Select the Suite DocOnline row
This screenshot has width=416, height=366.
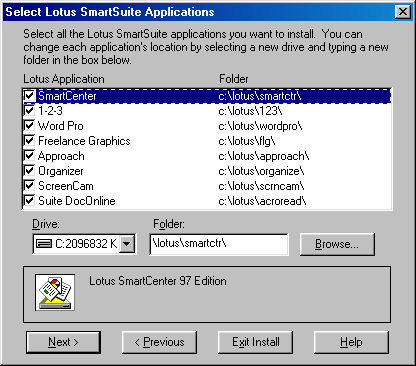[x=207, y=201]
